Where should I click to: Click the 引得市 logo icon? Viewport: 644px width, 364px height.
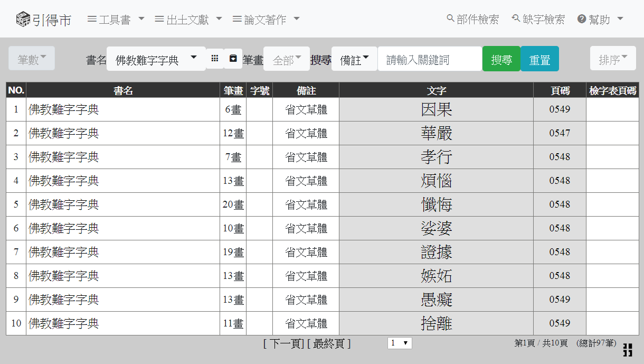pyautogui.click(x=23, y=19)
